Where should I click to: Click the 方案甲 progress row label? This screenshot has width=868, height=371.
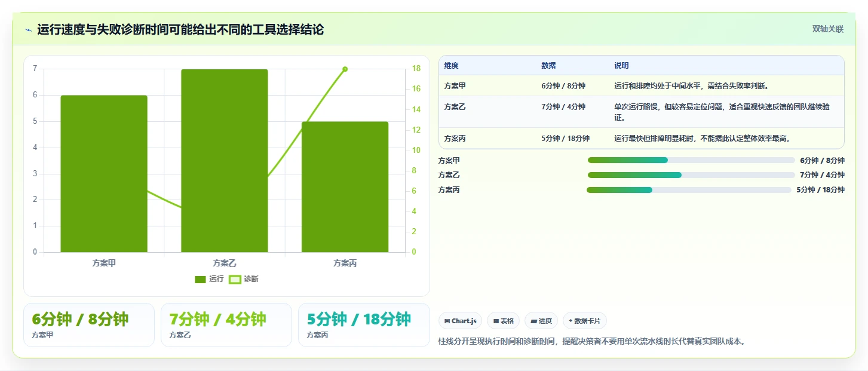pyautogui.click(x=449, y=160)
